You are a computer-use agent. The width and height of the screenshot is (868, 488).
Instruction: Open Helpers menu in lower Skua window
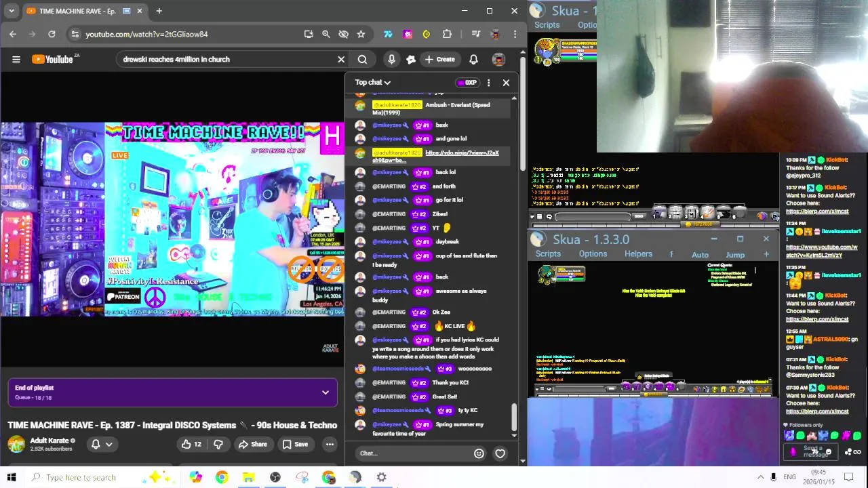click(x=638, y=254)
